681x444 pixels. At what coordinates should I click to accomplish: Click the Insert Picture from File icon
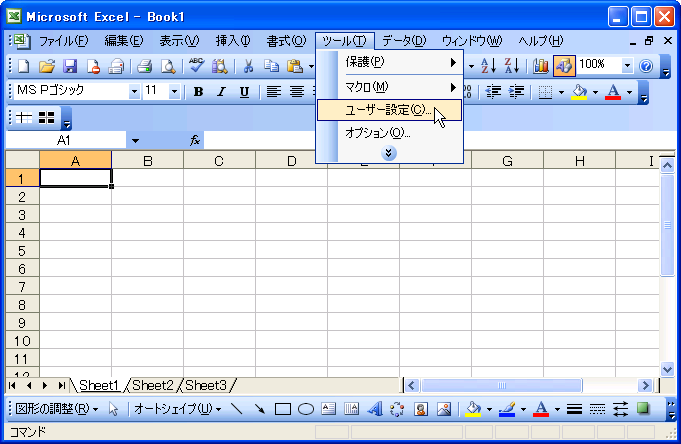[444, 409]
